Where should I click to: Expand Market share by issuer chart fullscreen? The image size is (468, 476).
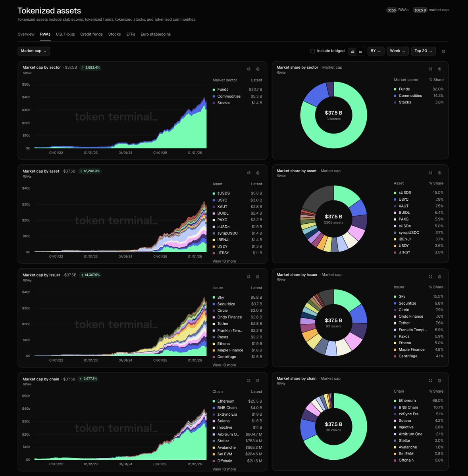pos(431,277)
